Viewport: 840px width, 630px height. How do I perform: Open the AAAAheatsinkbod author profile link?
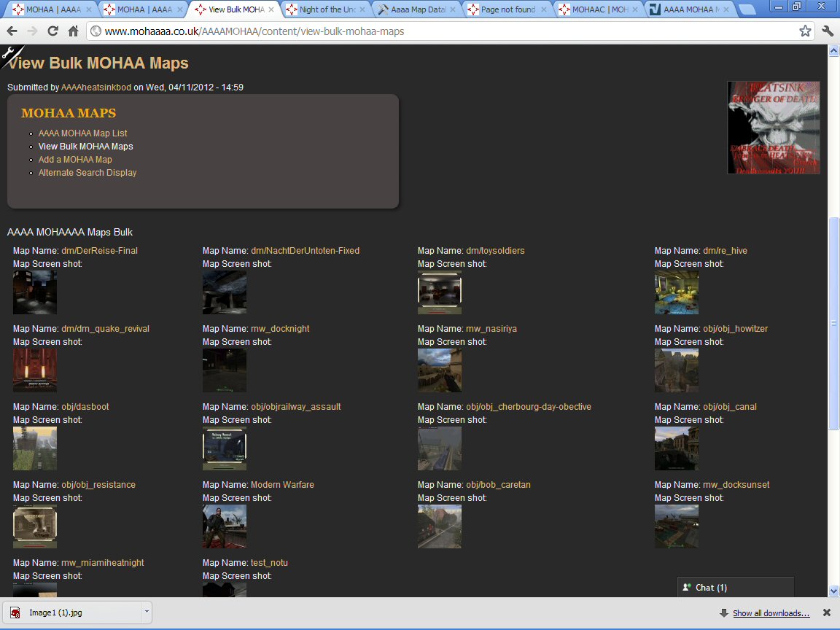tap(96, 87)
